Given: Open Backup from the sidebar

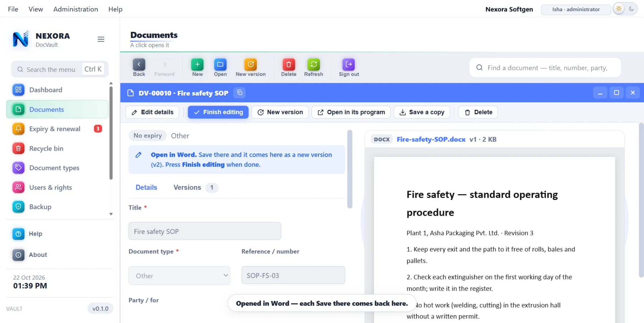Looking at the screenshot, I should 57,207.
